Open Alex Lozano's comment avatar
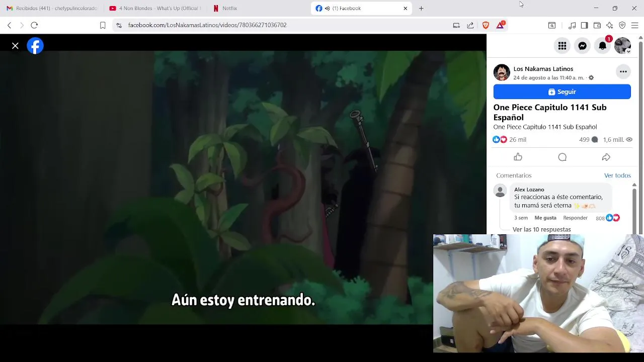Image resolution: width=644 pixels, height=362 pixels. coord(500,191)
